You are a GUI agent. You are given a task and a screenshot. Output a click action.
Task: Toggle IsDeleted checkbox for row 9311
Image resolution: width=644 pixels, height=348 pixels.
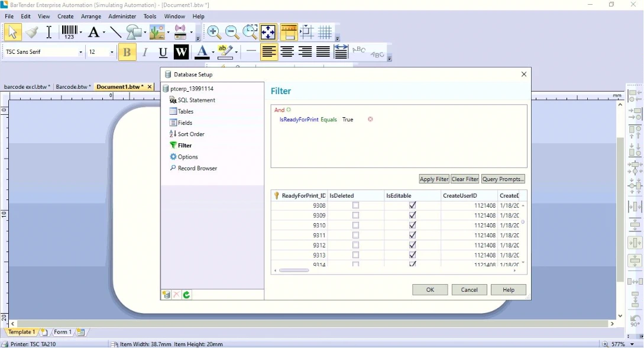point(355,235)
